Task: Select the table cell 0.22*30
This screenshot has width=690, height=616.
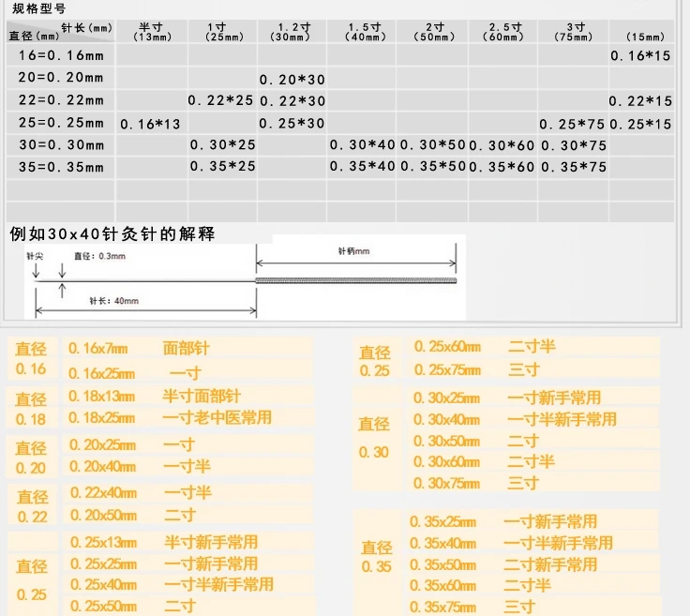Action: click(x=292, y=101)
